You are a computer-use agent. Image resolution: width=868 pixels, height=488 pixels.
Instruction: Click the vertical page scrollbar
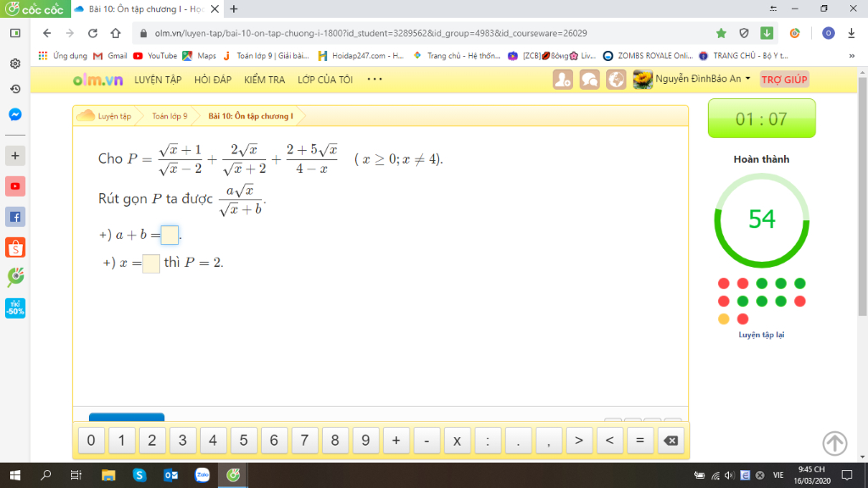(x=862, y=197)
